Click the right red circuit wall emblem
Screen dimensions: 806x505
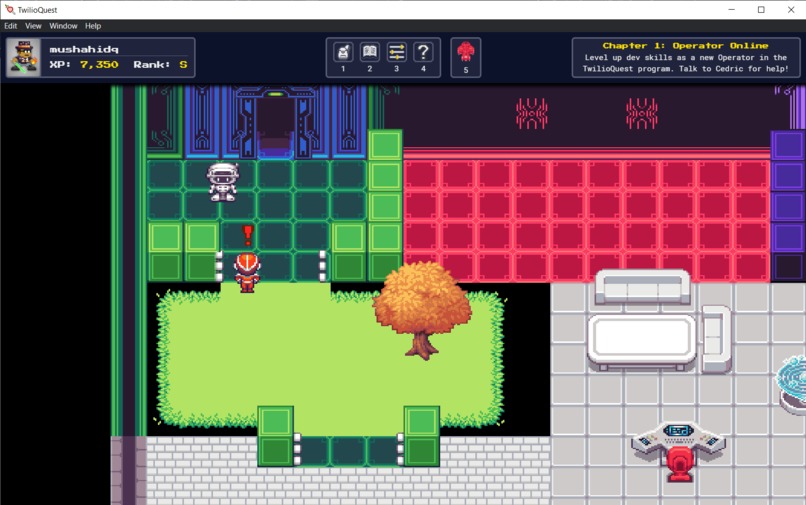pos(642,113)
